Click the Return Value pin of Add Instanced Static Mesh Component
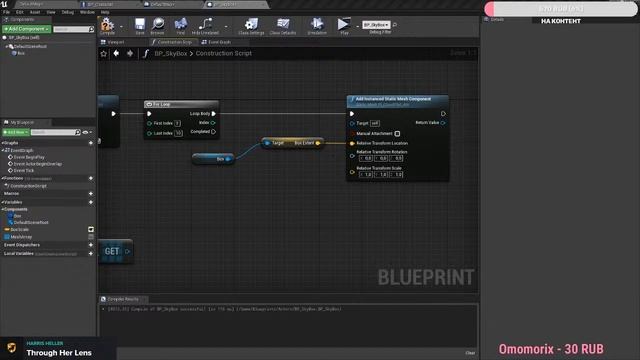 tap(443, 122)
